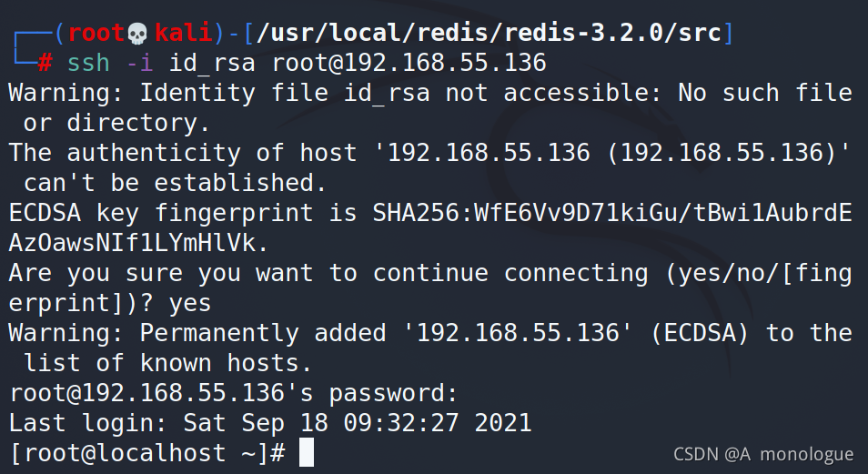Image resolution: width=868 pixels, height=474 pixels.
Task: Click the 'list of known hosts.' text
Action: 168,363
